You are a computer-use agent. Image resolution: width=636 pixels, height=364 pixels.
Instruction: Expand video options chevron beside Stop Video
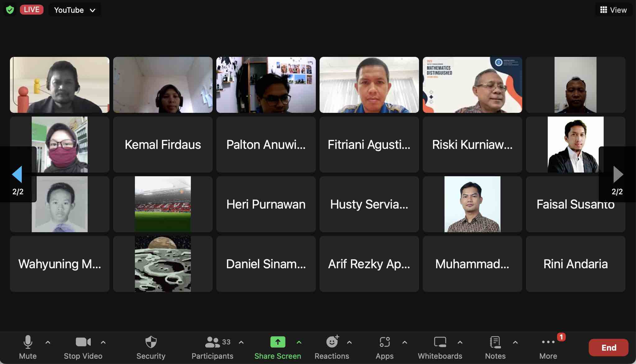click(x=103, y=343)
